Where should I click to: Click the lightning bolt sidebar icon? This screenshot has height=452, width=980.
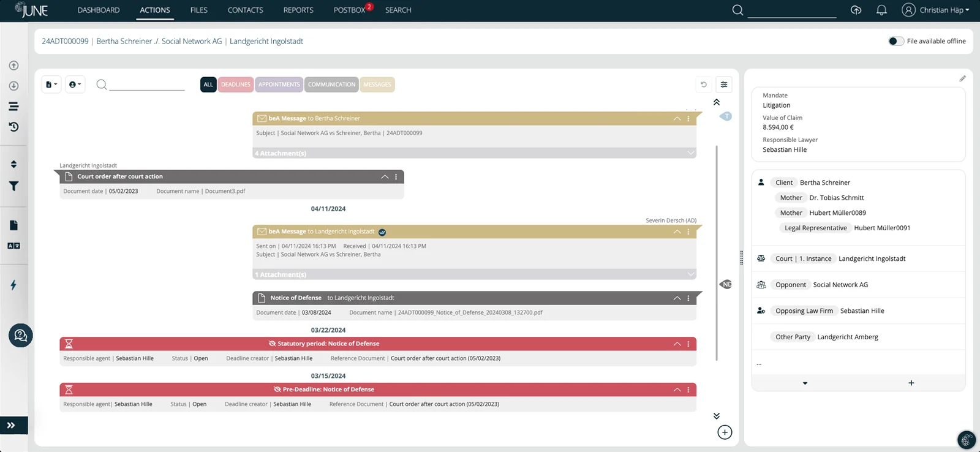pos(13,285)
